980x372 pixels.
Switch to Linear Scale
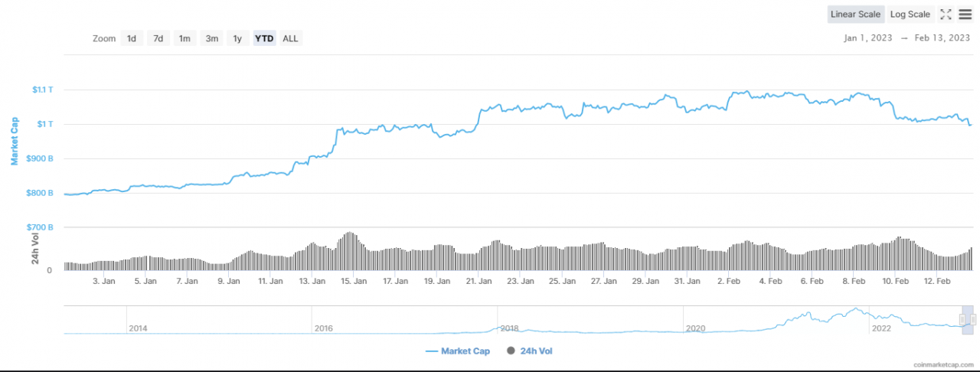click(856, 15)
